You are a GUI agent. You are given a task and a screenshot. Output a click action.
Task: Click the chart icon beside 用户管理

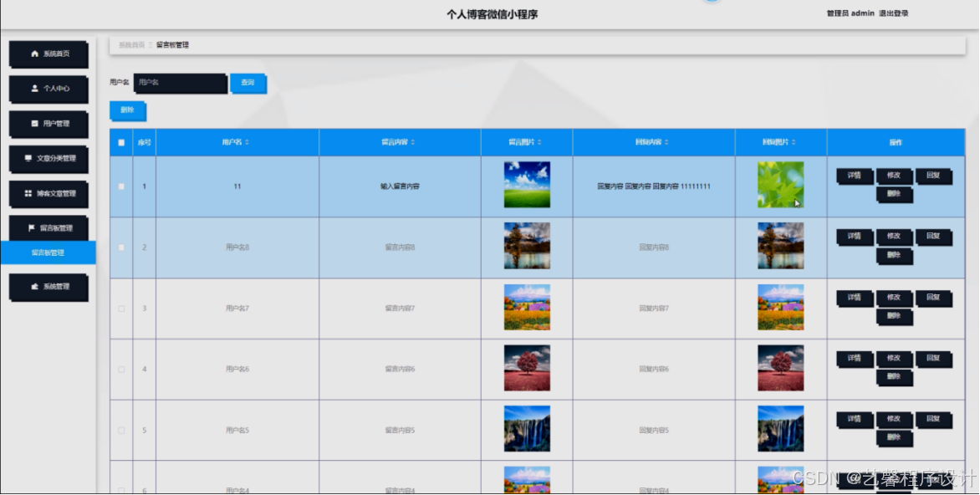(34, 124)
